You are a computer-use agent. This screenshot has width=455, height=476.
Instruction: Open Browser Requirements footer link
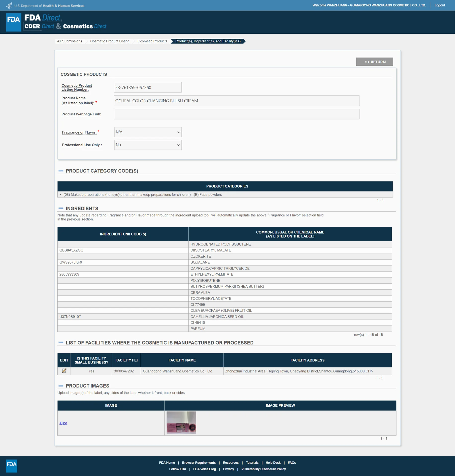[199, 463]
